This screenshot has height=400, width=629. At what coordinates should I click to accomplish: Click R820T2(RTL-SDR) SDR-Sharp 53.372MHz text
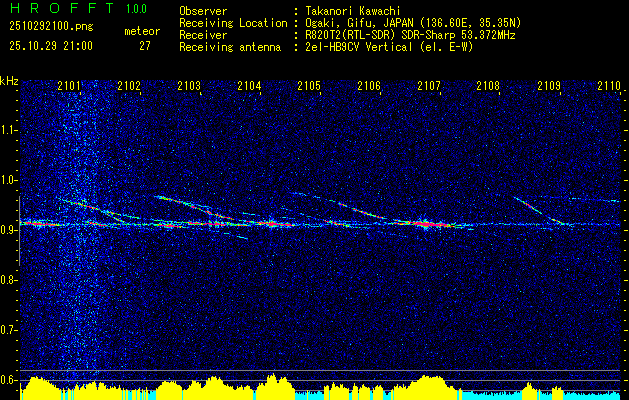pos(410,35)
